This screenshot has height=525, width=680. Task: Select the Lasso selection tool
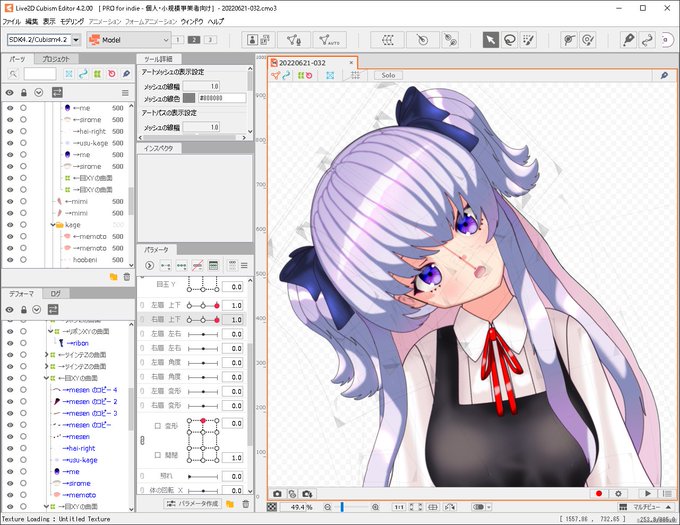click(510, 40)
